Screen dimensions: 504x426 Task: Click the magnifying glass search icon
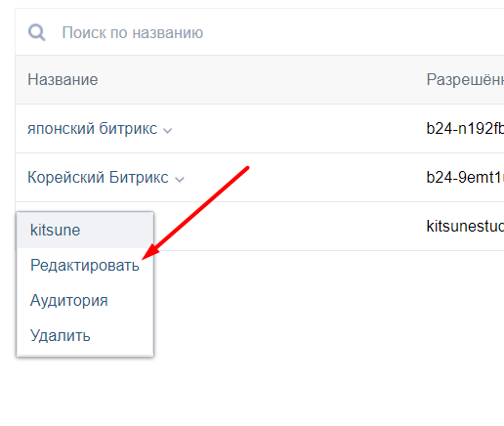click(x=37, y=32)
